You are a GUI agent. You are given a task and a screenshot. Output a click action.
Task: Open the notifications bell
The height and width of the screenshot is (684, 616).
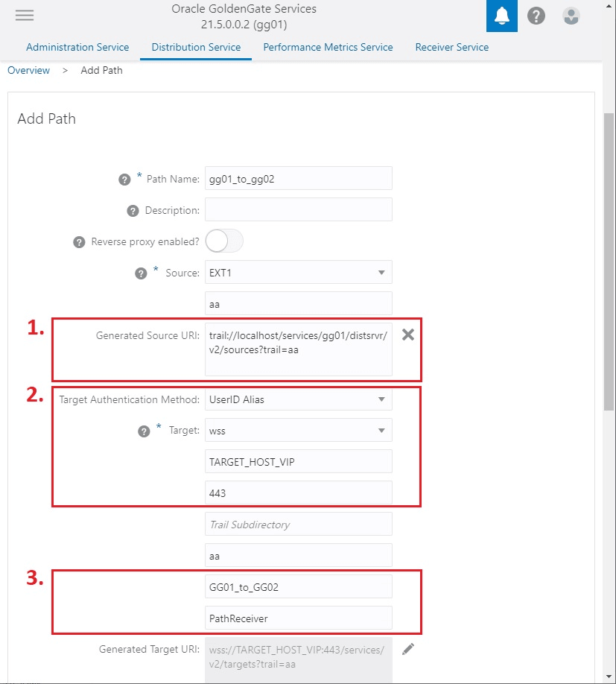click(x=501, y=15)
